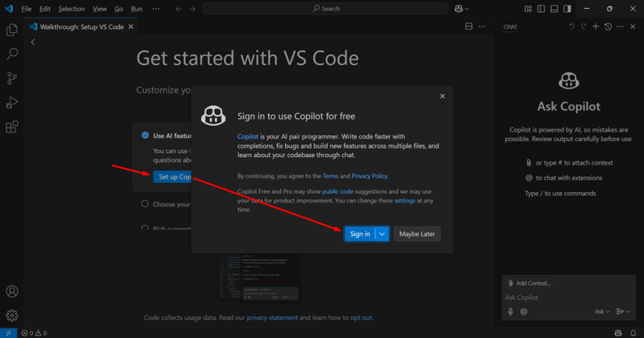Click the Sign in button

[x=360, y=234]
